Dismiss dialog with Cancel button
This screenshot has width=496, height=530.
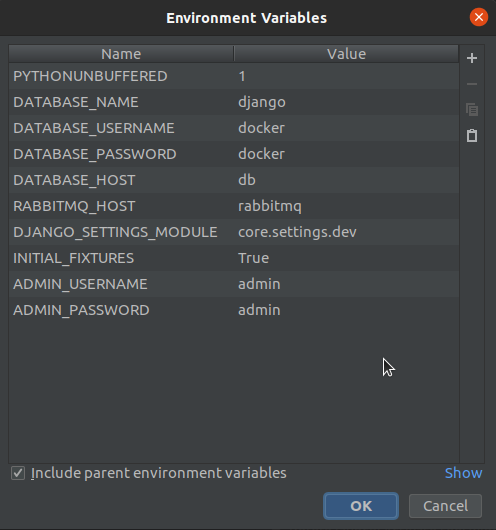tap(445, 506)
